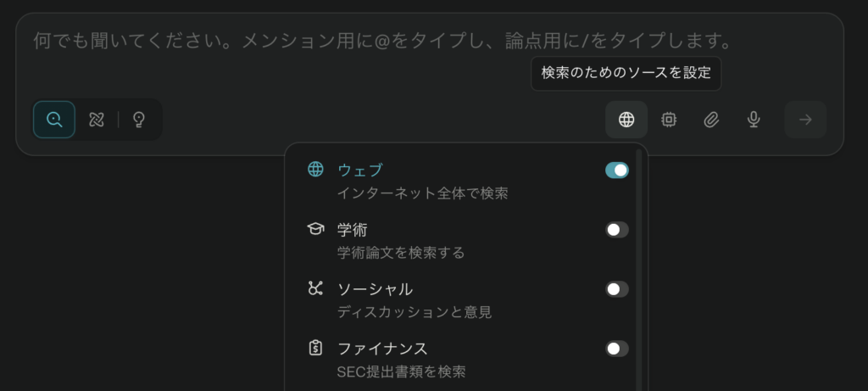Open the model selector chip icon
868x391 pixels.
click(669, 120)
